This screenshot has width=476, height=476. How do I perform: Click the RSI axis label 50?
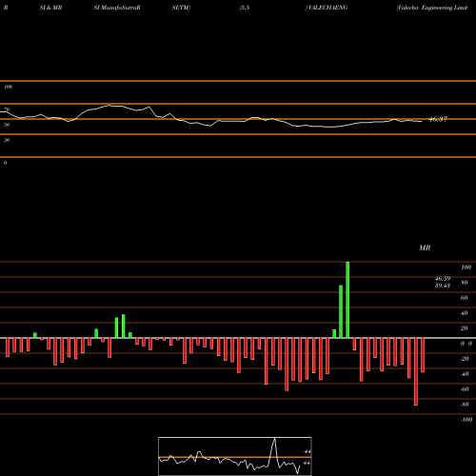point(7,125)
